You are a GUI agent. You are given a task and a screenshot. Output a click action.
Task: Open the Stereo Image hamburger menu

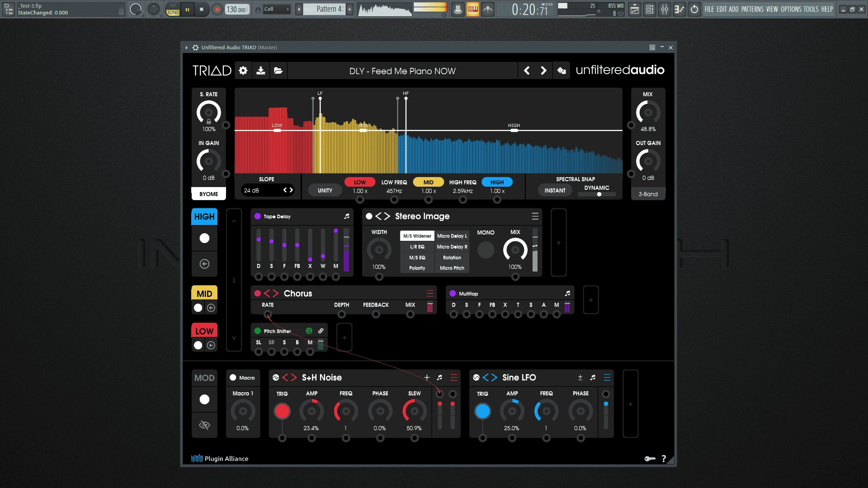[x=535, y=216]
